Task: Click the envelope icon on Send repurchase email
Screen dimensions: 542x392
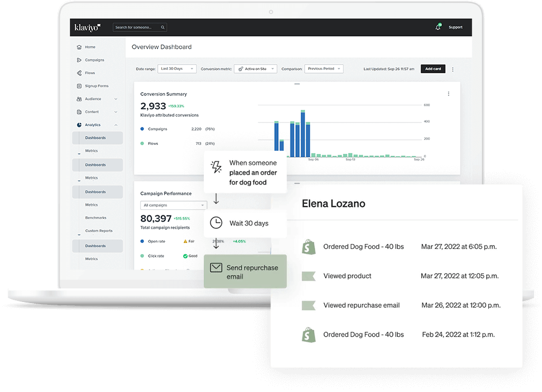Action: 216,267
